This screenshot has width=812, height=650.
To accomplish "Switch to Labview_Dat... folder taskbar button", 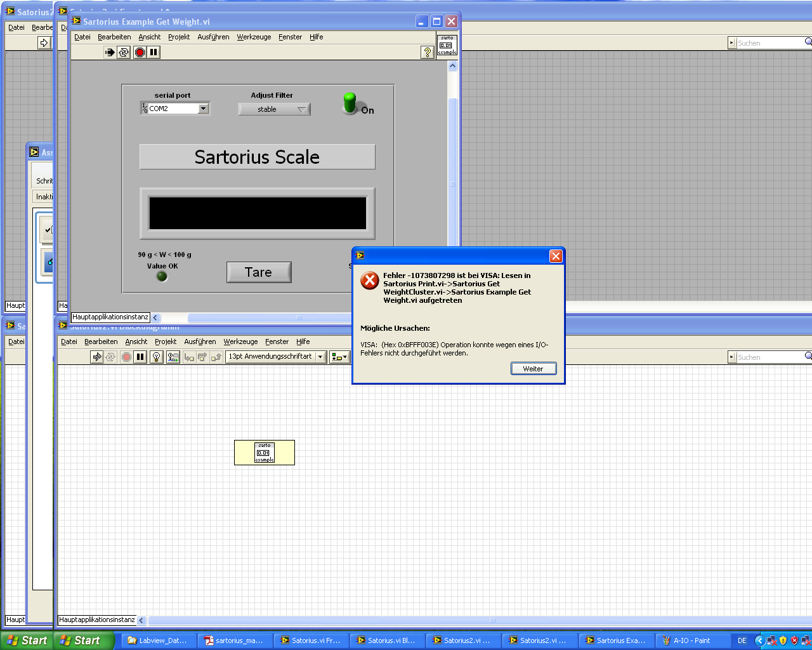I will coord(159,640).
